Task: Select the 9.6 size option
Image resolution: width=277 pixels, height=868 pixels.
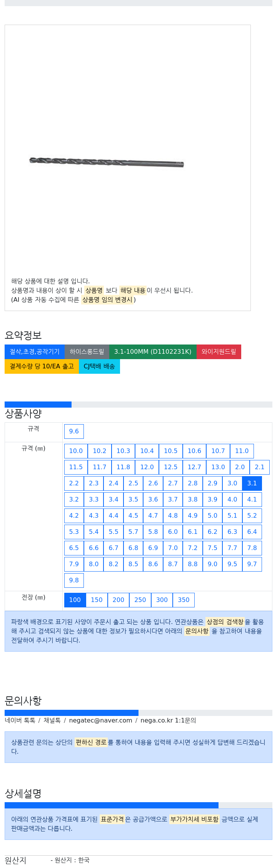Action: click(74, 431)
